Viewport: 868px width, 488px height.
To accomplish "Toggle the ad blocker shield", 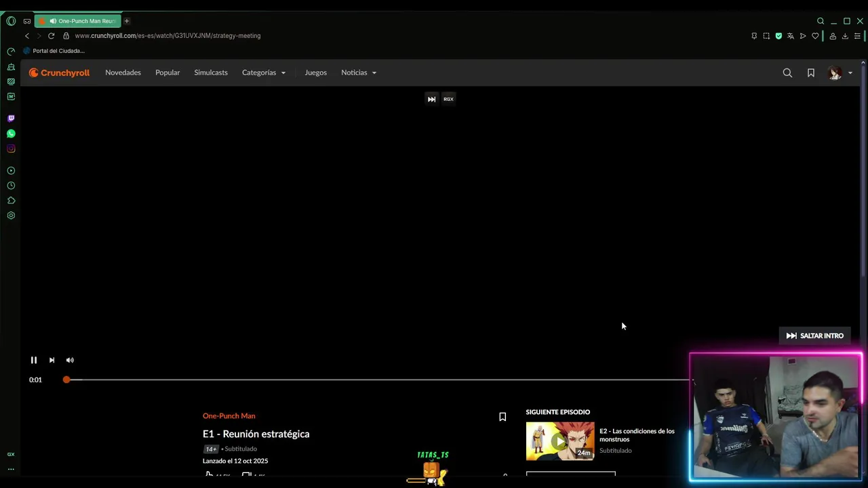I will pyautogui.click(x=778, y=36).
